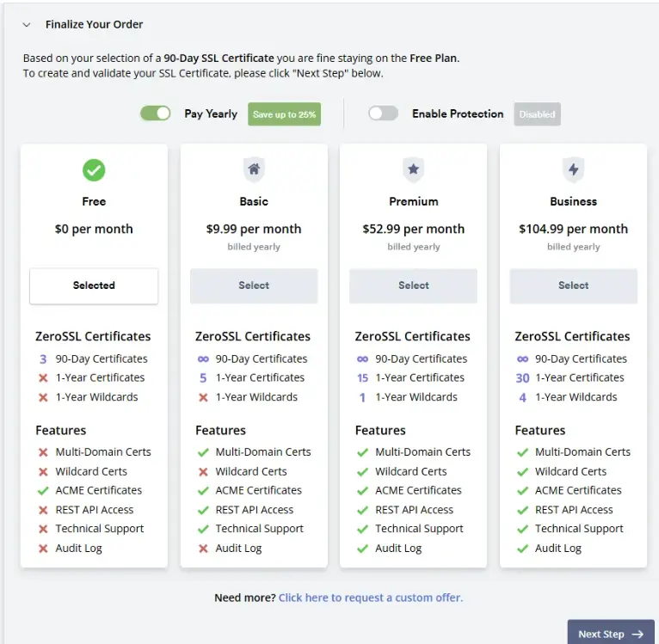
Task: Click the number 15 beside Premium 1-Year Certificates
Action: click(363, 378)
